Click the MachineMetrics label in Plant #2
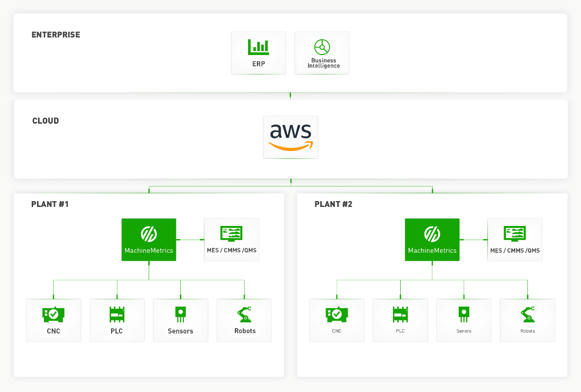Viewport: 581px width, 392px height. pyautogui.click(x=432, y=251)
